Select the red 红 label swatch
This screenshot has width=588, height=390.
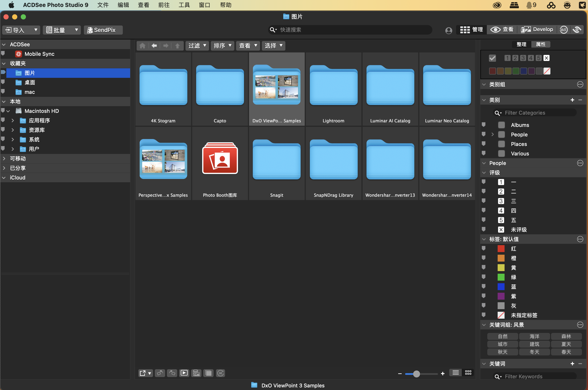pyautogui.click(x=501, y=249)
